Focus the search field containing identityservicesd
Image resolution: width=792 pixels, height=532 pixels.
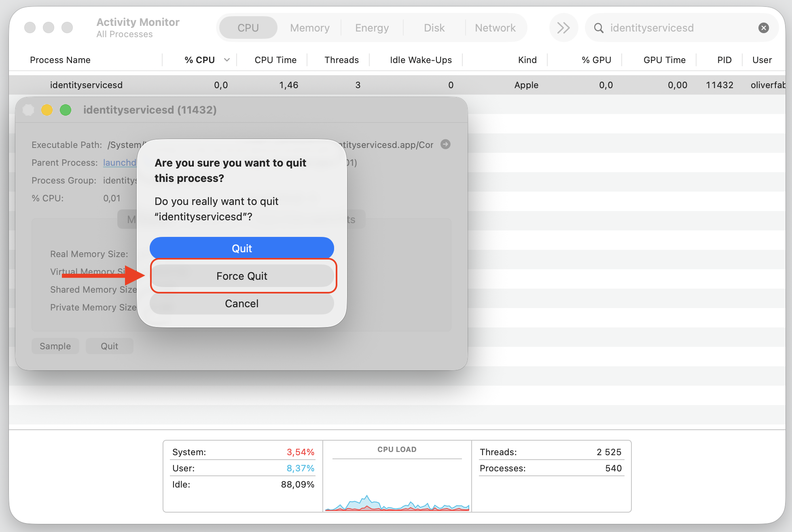[x=682, y=28]
